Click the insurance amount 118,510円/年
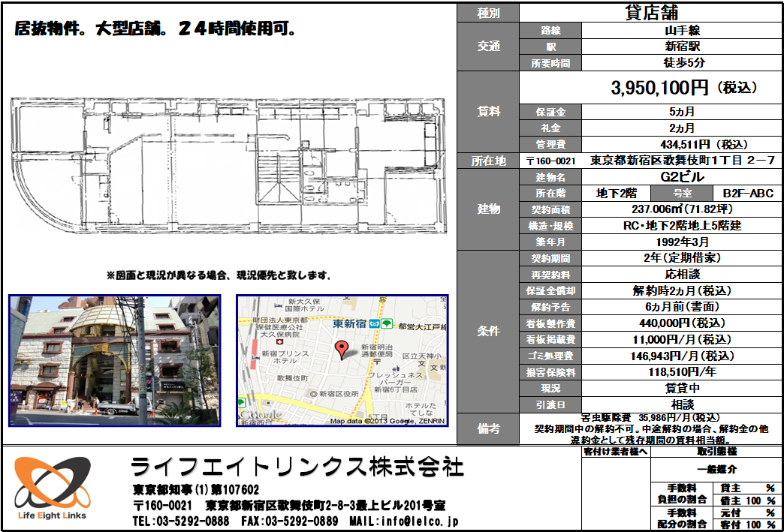 pos(682,372)
